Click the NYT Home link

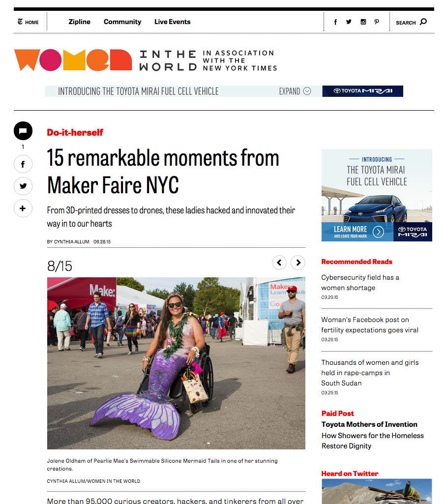[28, 22]
